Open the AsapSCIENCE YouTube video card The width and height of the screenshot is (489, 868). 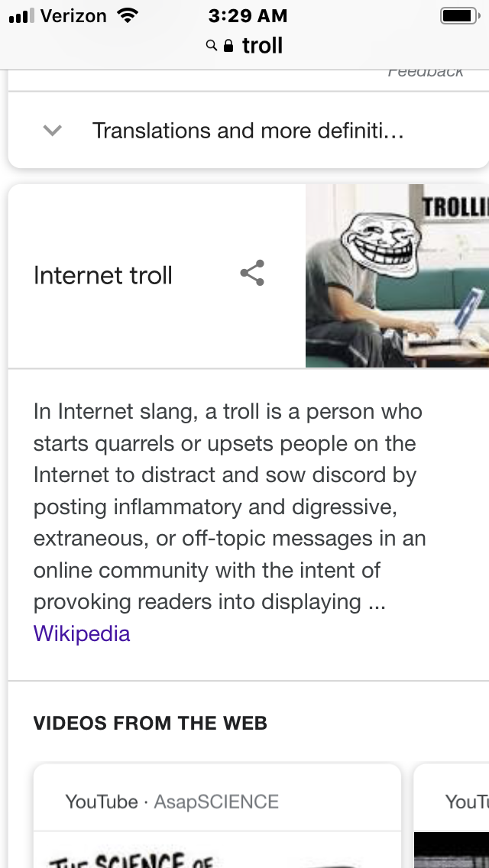tap(217, 816)
